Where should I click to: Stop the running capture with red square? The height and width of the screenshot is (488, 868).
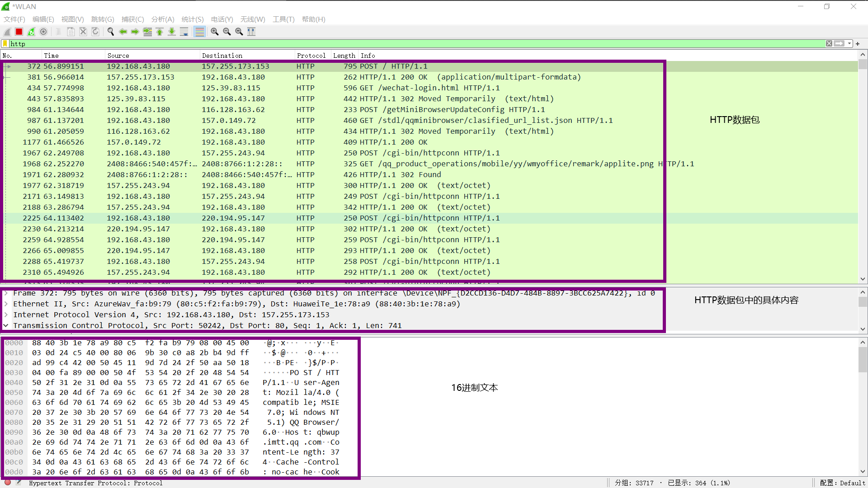(19, 32)
